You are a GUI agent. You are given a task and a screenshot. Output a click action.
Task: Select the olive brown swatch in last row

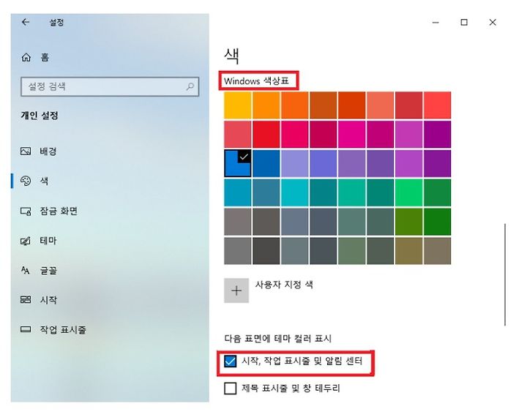tap(408, 251)
